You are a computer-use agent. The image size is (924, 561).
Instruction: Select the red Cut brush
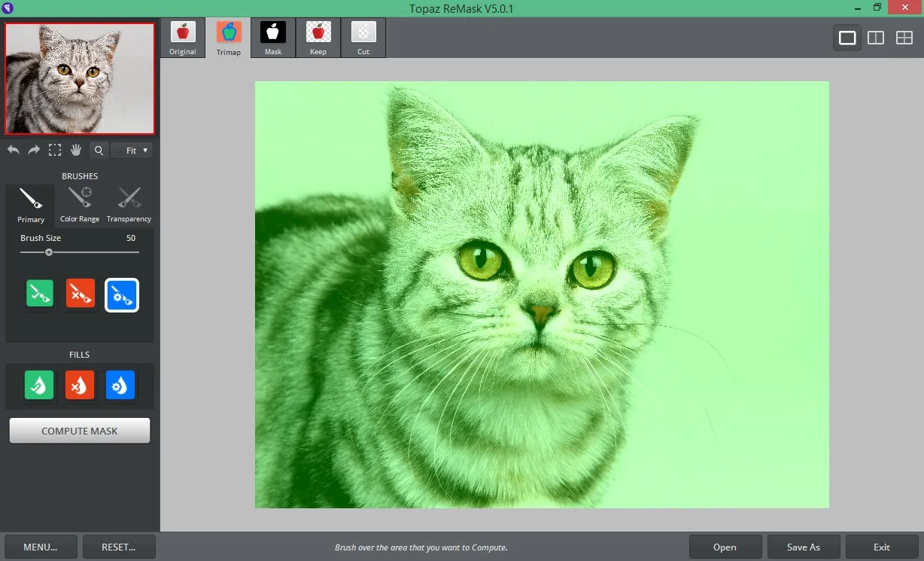tap(81, 294)
